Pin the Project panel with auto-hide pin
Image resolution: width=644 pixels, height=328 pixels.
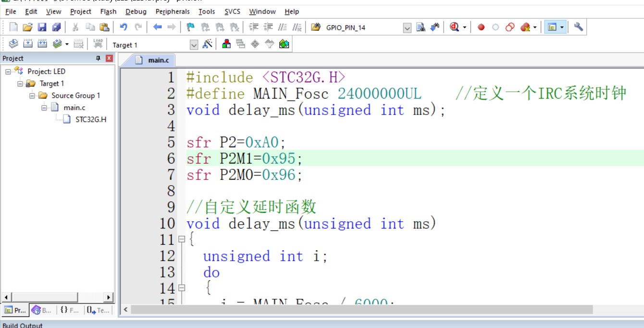coord(98,58)
